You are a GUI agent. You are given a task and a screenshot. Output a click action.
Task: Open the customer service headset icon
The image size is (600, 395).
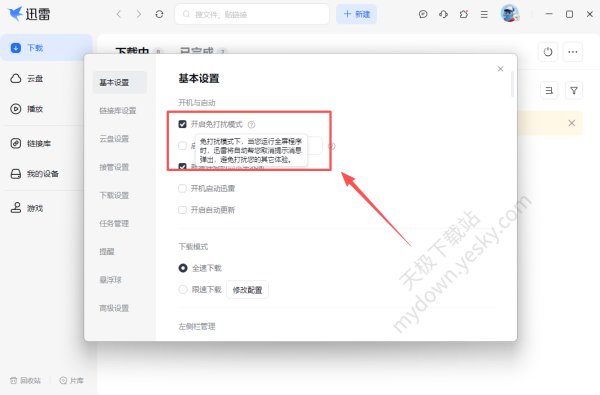pyautogui.click(x=443, y=14)
